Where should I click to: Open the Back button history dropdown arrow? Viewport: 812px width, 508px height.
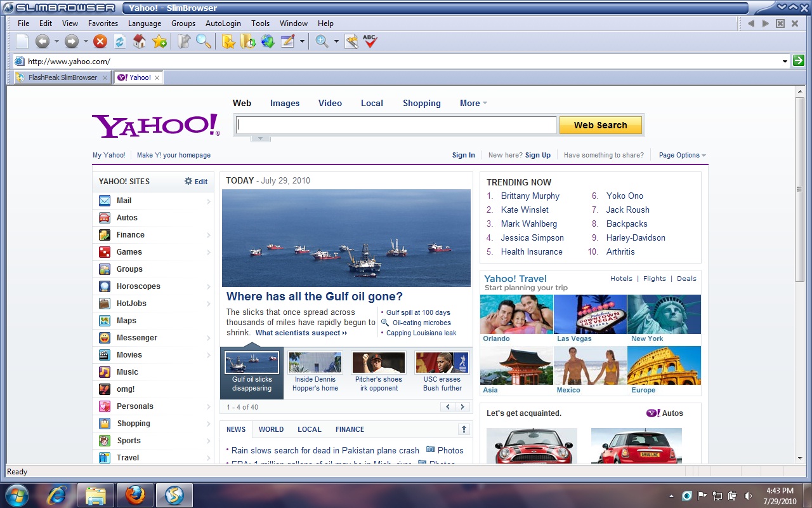[x=56, y=42]
